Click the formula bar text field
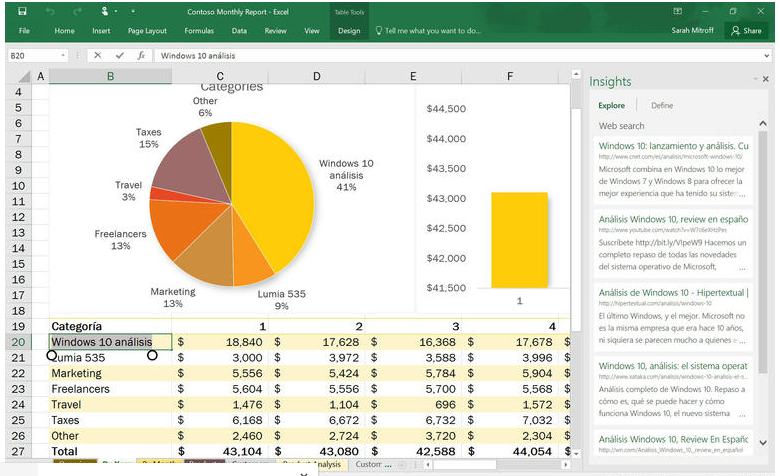The image size is (780, 476). [x=458, y=56]
